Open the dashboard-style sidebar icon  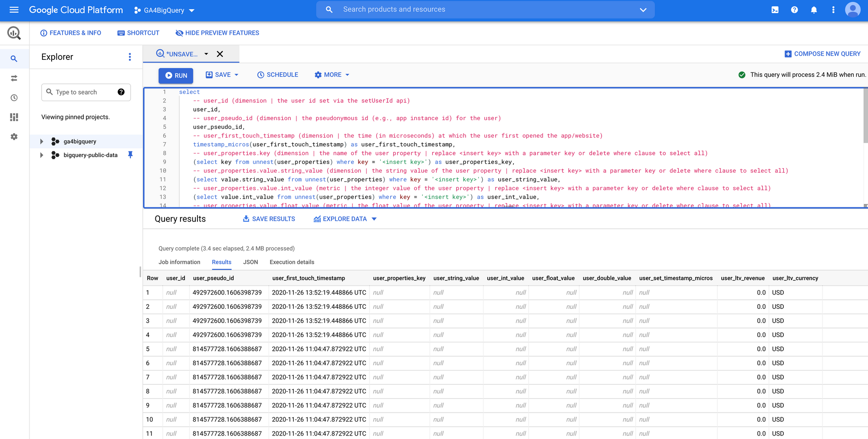(14, 117)
